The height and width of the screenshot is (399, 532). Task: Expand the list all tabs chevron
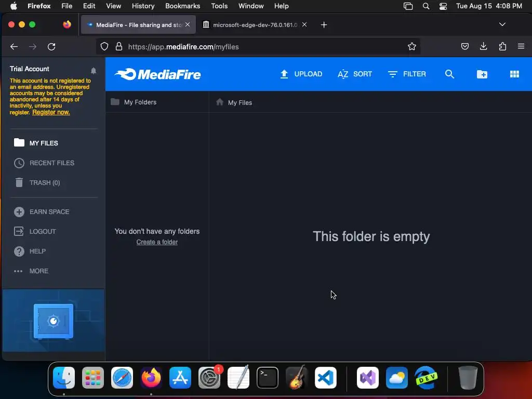coord(502,24)
